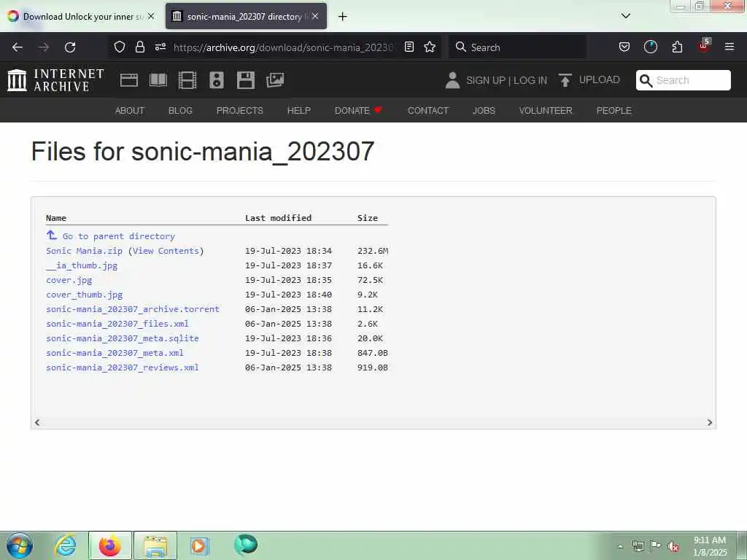Image resolution: width=747 pixels, height=560 pixels.
Task: Reload the page with the refresh button
Action: tap(70, 47)
